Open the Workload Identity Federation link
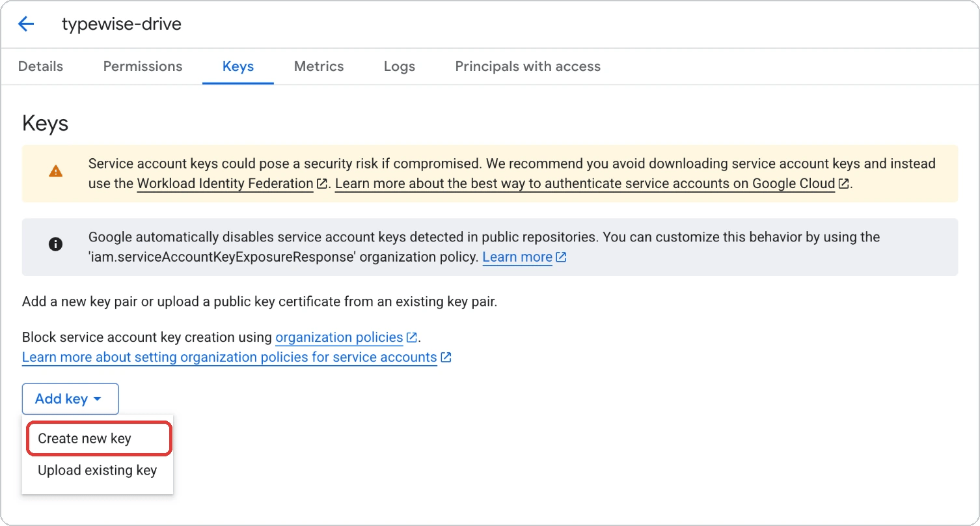Image resolution: width=980 pixels, height=526 pixels. click(x=225, y=184)
